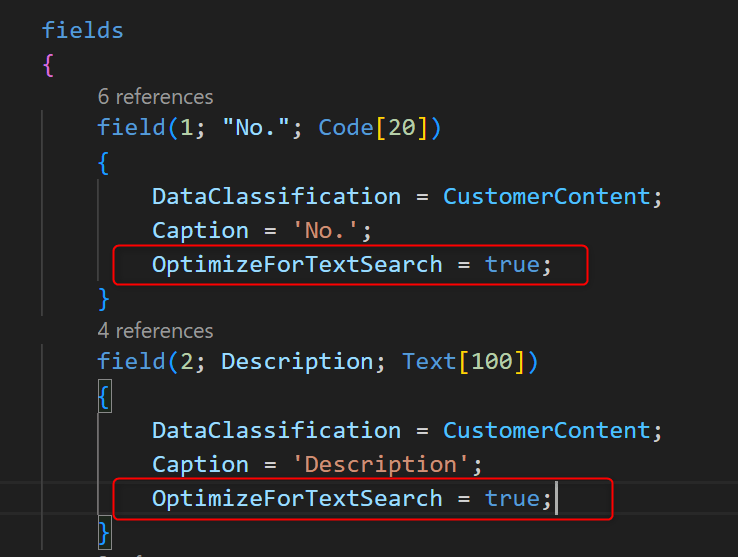Click the "fields" keyword at the top

click(x=82, y=30)
